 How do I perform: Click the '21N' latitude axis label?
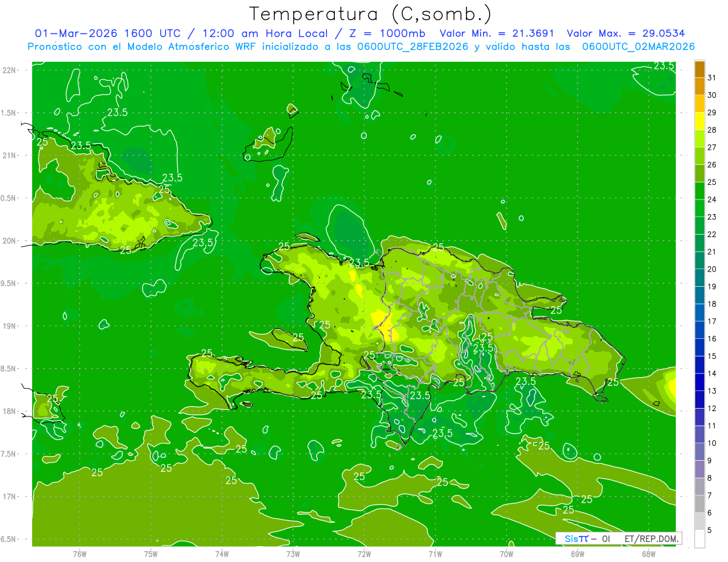9,155
